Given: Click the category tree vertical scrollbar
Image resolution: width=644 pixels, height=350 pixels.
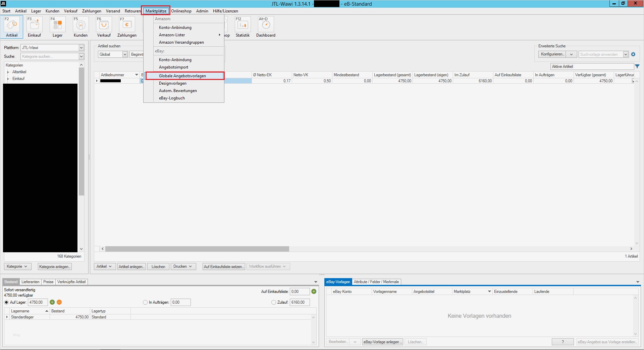Looking at the screenshot, I should pyautogui.click(x=81, y=132).
